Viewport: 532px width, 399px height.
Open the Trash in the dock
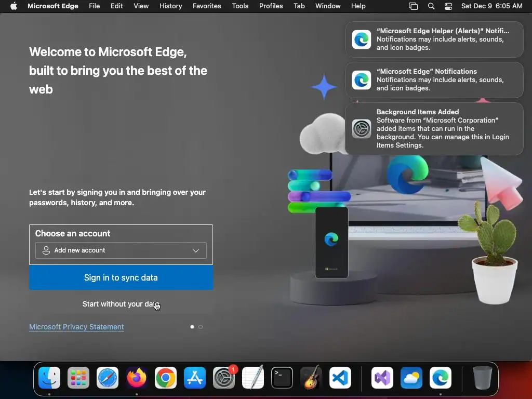tap(482, 378)
